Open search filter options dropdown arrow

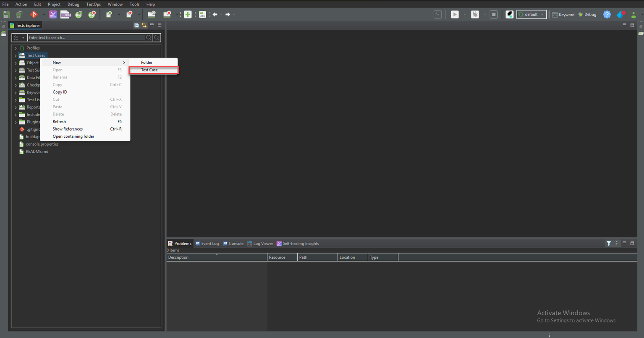23,38
